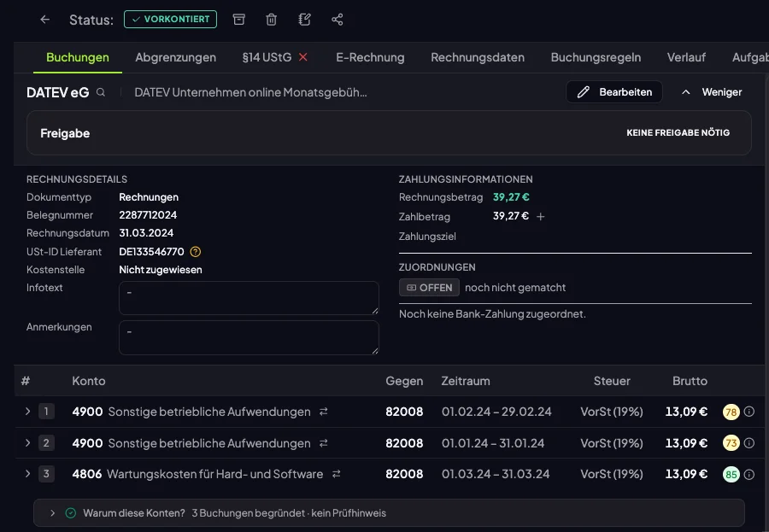Image resolution: width=769 pixels, height=532 pixels.
Task: Click the red X next to §14 UStG
Action: pyautogui.click(x=303, y=57)
